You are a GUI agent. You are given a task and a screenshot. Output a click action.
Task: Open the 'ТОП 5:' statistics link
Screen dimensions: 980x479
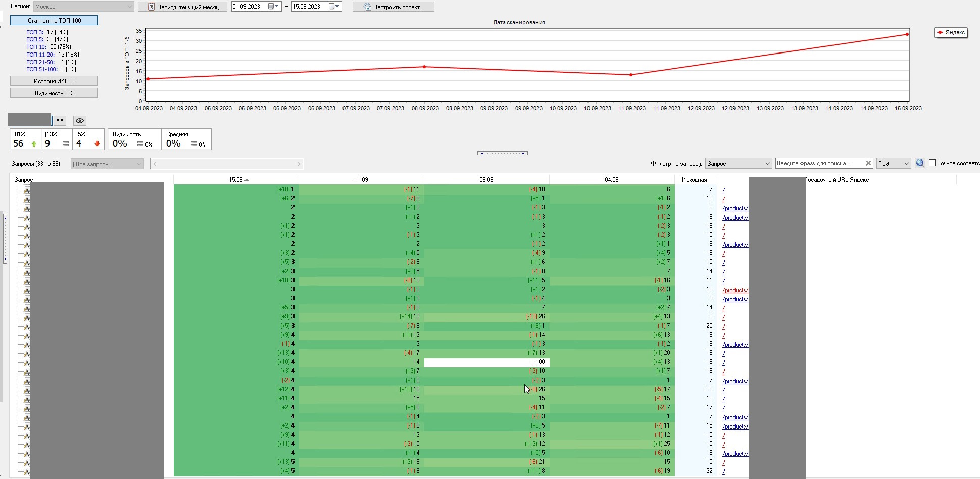point(35,39)
